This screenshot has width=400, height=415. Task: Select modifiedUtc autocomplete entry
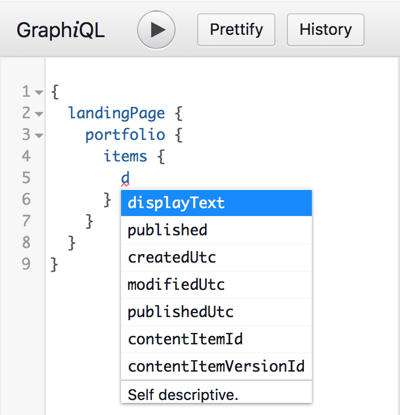[216, 285]
